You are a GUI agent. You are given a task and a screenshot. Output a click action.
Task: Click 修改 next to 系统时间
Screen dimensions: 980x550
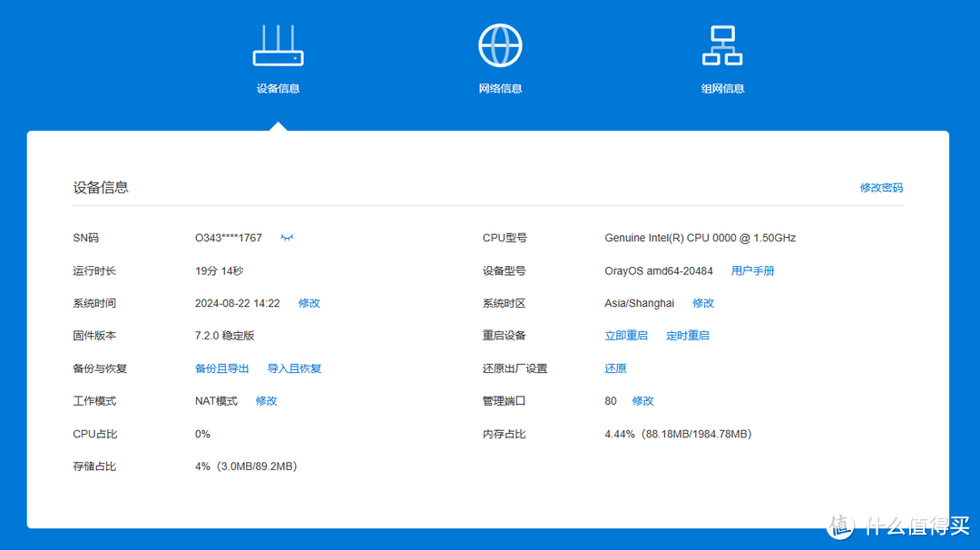pos(309,302)
